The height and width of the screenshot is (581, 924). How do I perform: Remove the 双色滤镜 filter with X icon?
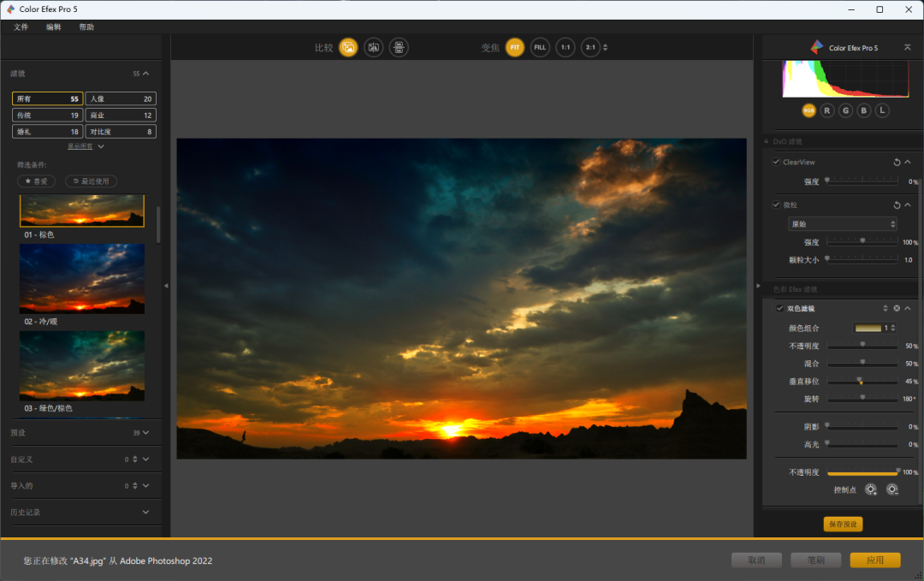click(897, 308)
